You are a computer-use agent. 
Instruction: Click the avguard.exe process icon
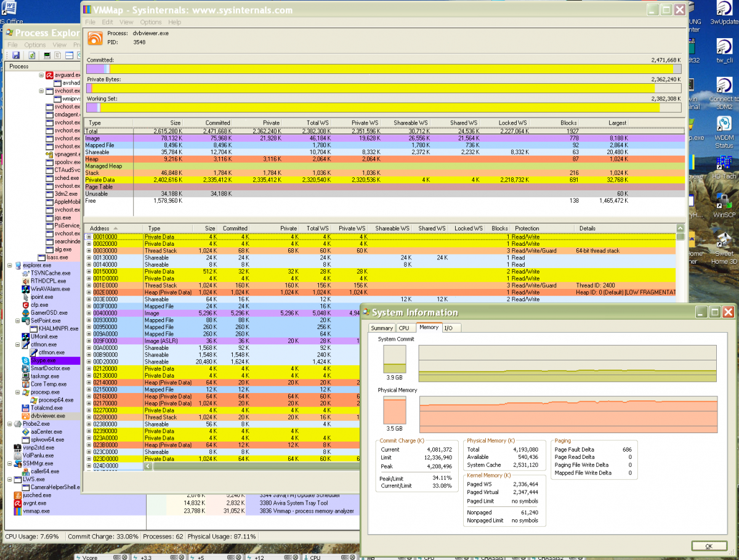click(x=49, y=75)
